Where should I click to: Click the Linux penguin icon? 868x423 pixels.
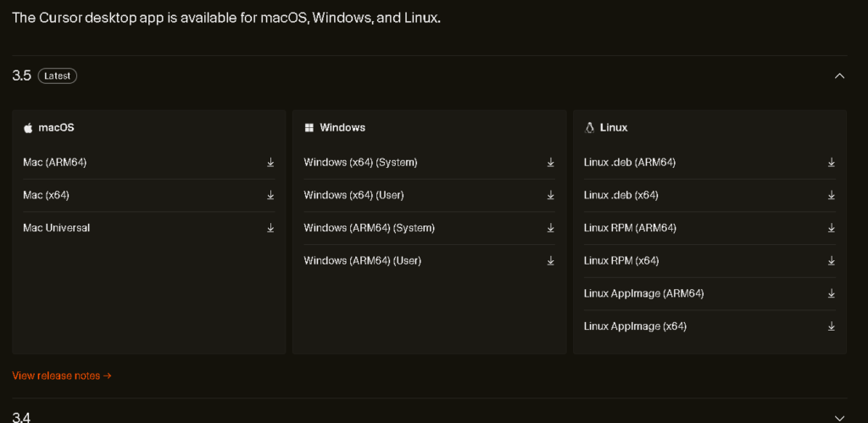pos(589,128)
